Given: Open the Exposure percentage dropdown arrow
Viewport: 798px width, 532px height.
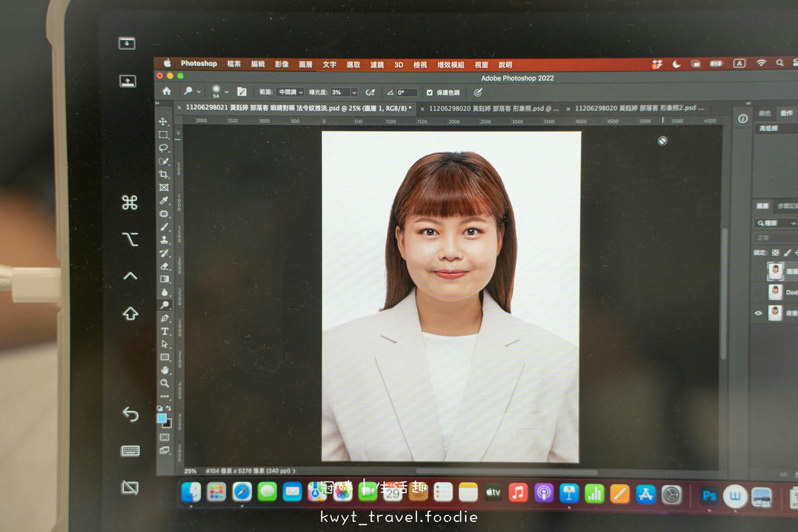Looking at the screenshot, I should (354, 92).
